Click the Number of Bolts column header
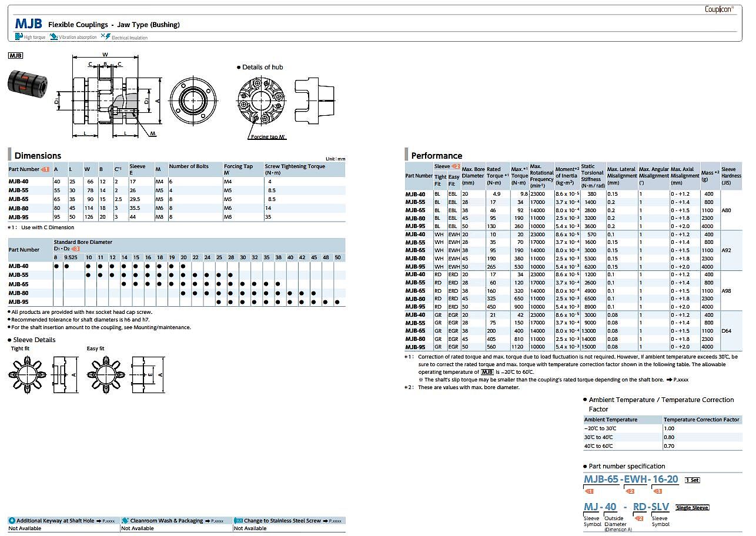 point(195,169)
